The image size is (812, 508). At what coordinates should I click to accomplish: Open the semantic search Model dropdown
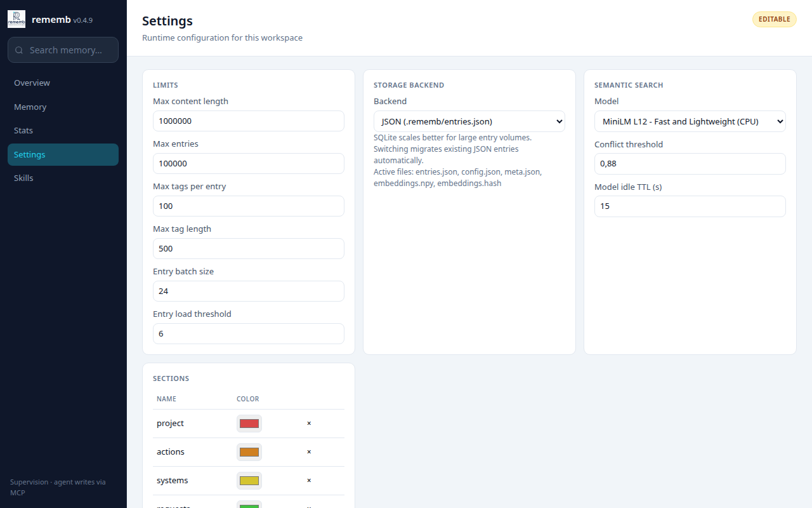[690, 121]
